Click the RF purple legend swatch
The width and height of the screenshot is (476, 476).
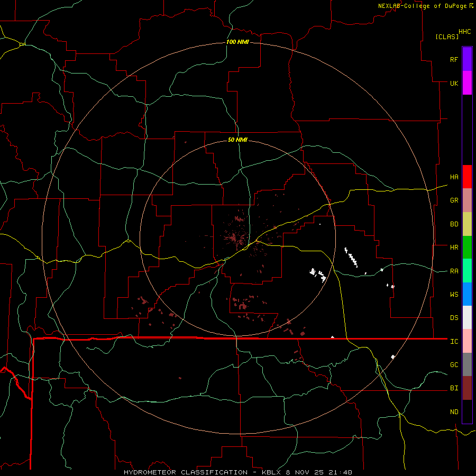(x=467, y=59)
